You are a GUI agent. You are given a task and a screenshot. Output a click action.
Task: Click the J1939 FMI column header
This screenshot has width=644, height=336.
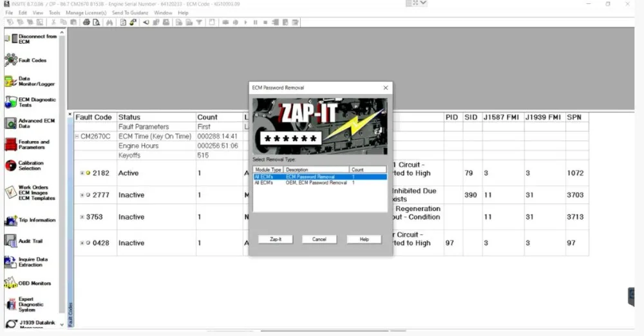544,117
